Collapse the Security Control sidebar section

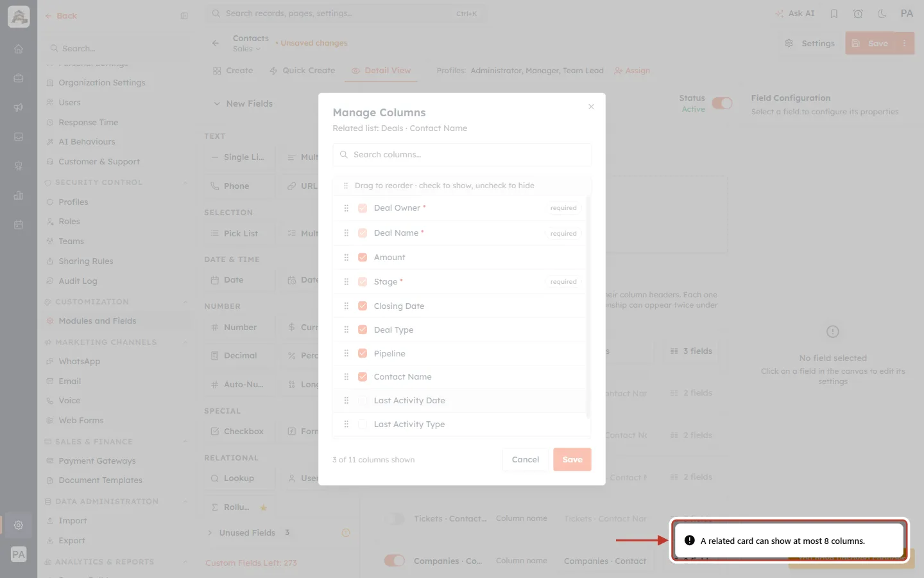[x=185, y=182]
